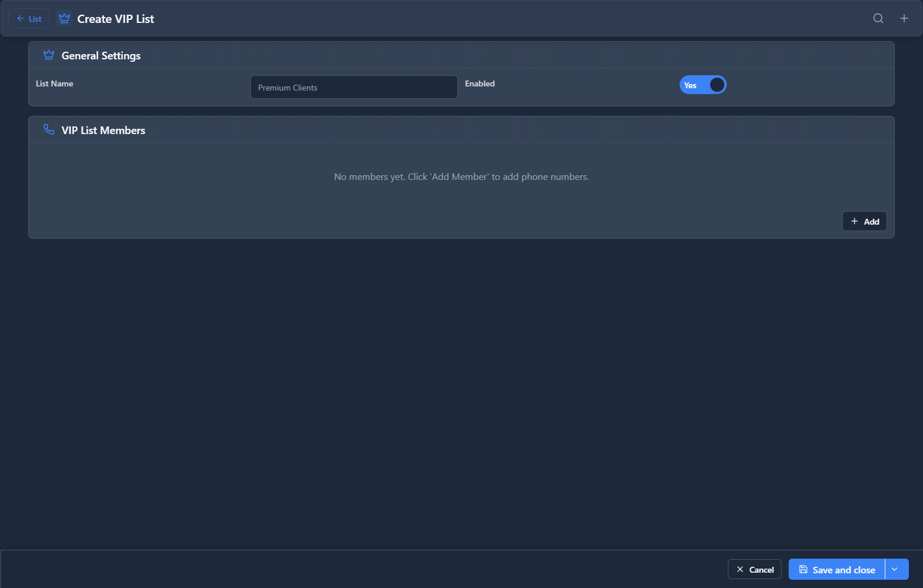Click the plus icon in top header
Screen dimensions: 923x588
[x=904, y=18]
